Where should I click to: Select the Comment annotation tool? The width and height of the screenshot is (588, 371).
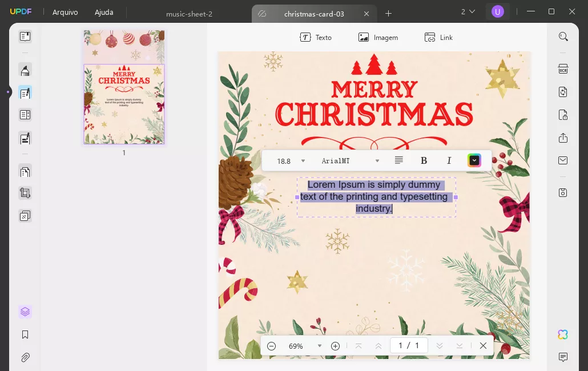click(25, 70)
